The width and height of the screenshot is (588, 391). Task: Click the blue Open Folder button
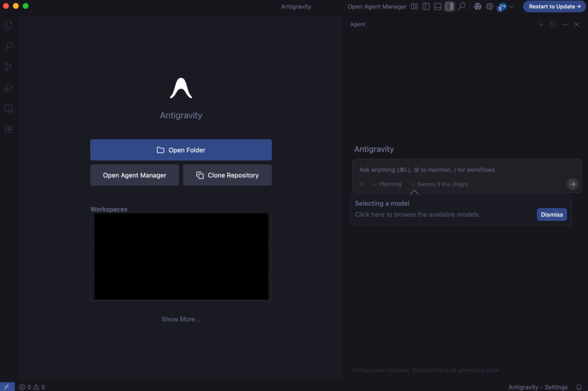181,150
